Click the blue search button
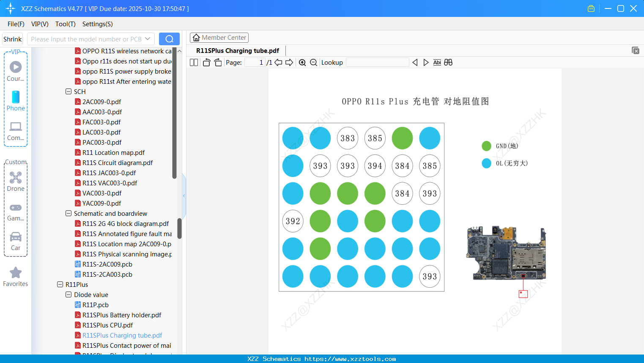The height and width of the screenshot is (363, 644). 169,39
